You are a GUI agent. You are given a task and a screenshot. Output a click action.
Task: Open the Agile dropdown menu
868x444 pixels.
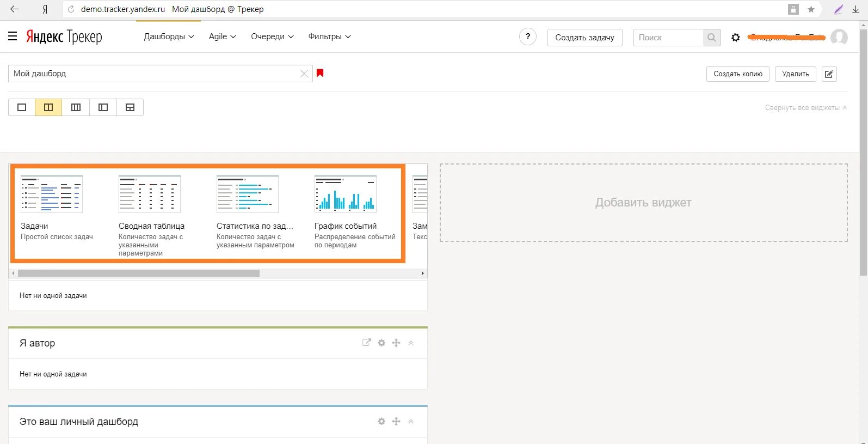[222, 37]
